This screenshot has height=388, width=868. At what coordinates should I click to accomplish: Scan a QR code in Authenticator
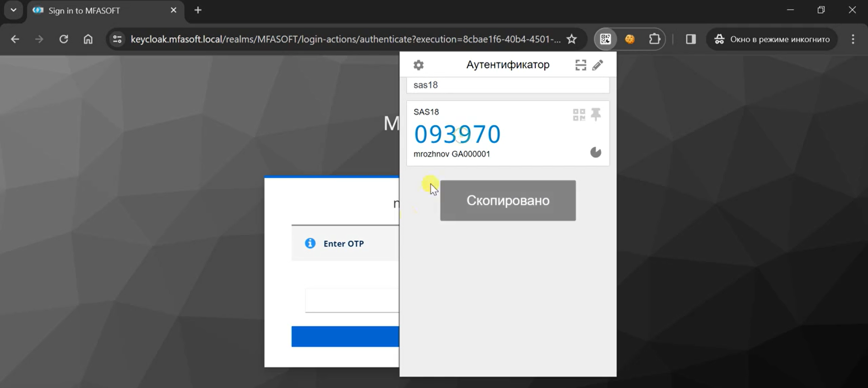tap(580, 65)
